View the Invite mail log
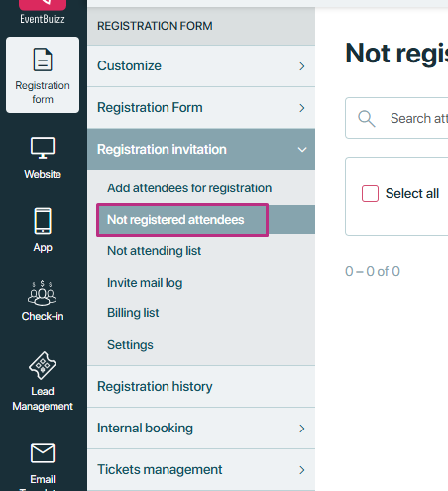Image resolution: width=448 pixels, height=491 pixels. coord(145,283)
